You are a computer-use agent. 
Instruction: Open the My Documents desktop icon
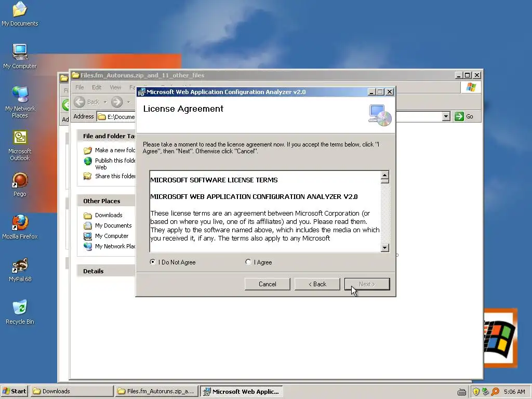(x=20, y=14)
